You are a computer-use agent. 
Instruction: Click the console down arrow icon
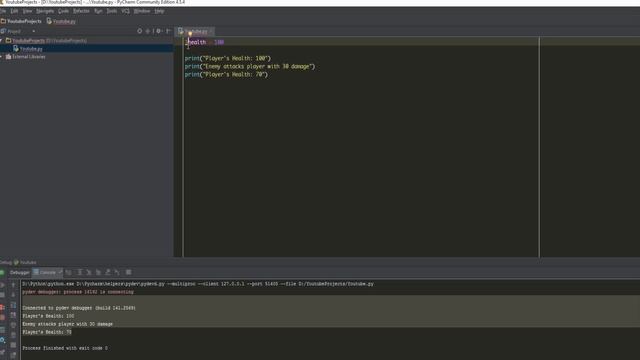(x=13, y=295)
